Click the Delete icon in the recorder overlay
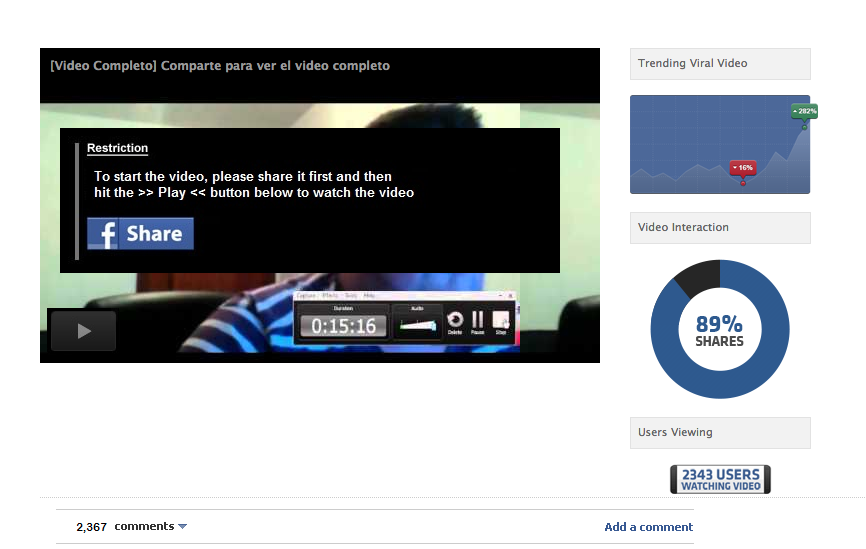This screenshot has width=866, height=549. (455, 322)
